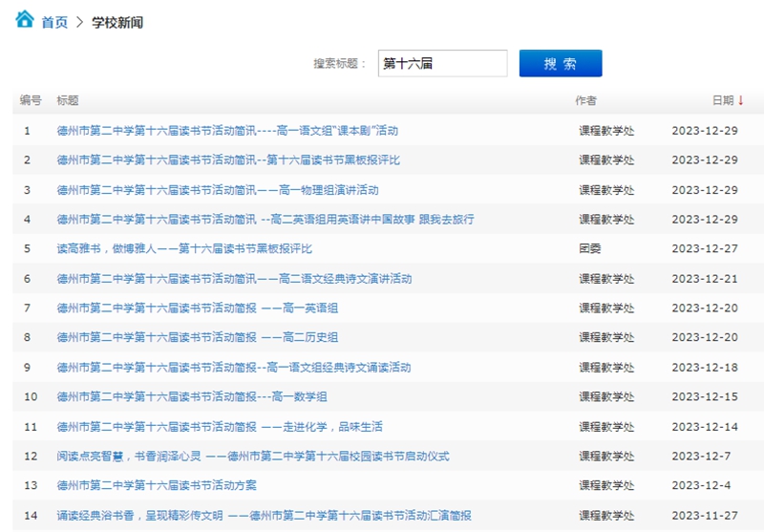Click the 作者 column header
The width and height of the screenshot is (764, 532).
click(x=585, y=100)
